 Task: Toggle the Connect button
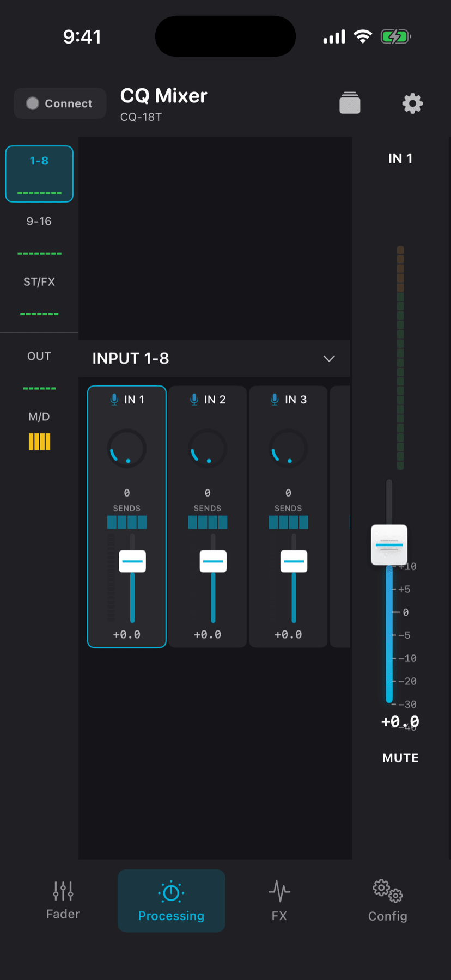(60, 103)
